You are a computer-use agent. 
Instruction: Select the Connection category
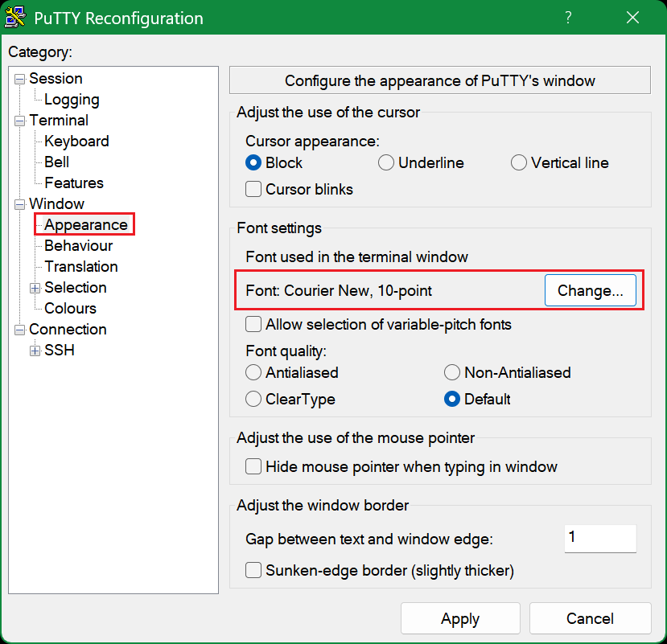[68, 329]
